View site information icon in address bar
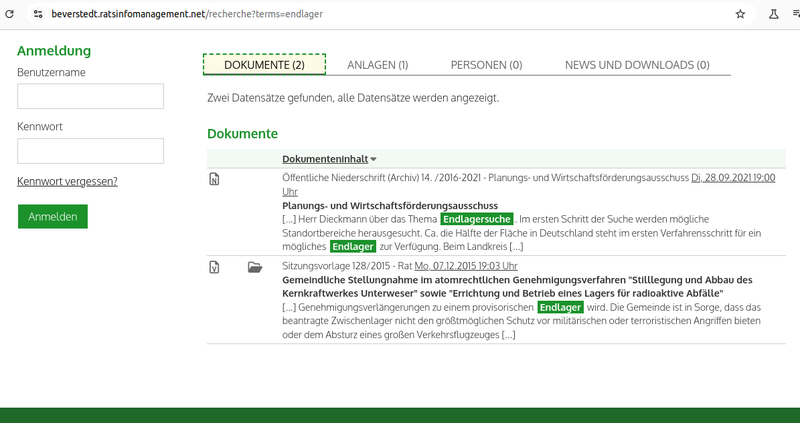 coord(36,15)
